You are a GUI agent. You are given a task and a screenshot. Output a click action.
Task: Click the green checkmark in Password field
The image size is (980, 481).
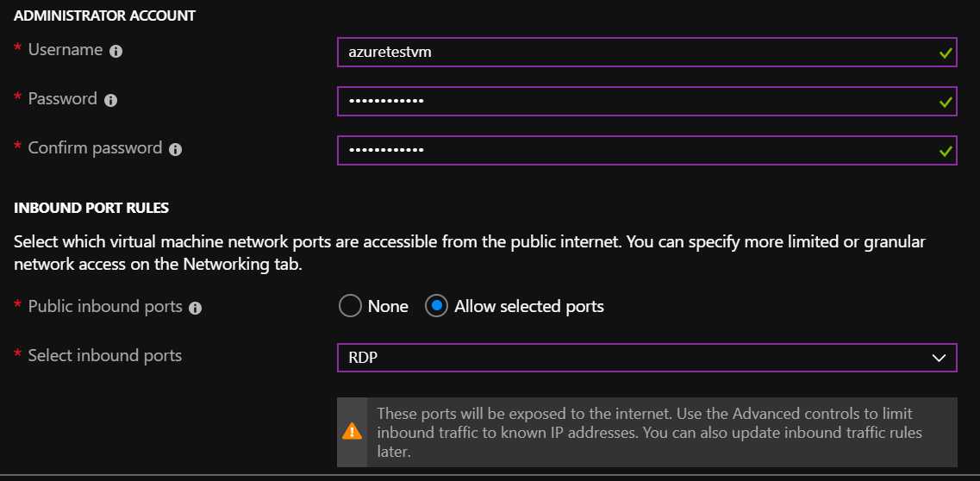pyautogui.click(x=946, y=102)
